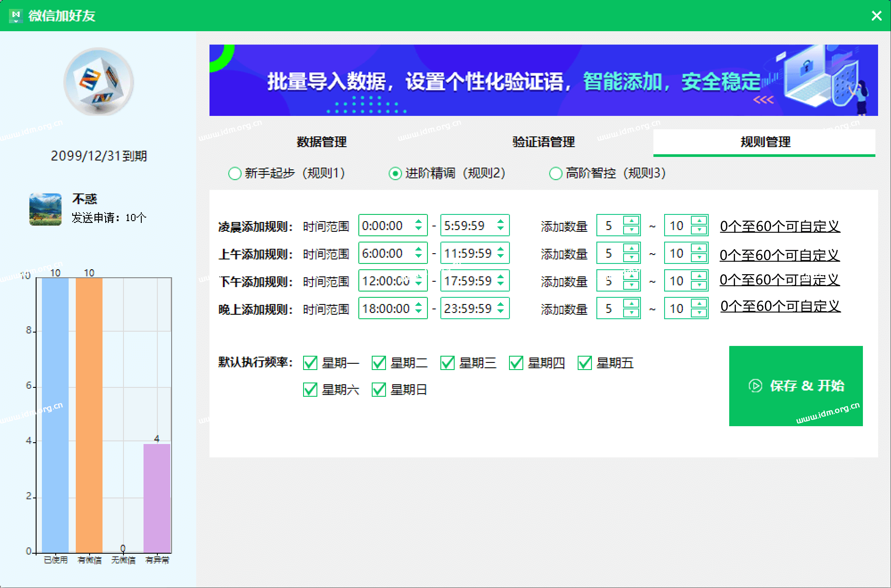Viewport: 891px width, 588px height.
Task: Click the 批量导入数据 promotional banner
Action: click(543, 80)
